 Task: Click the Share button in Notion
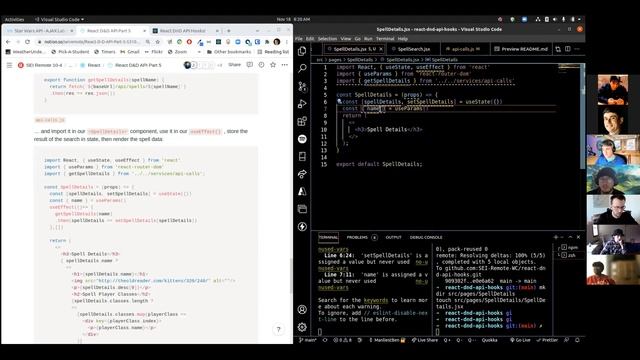click(x=234, y=65)
